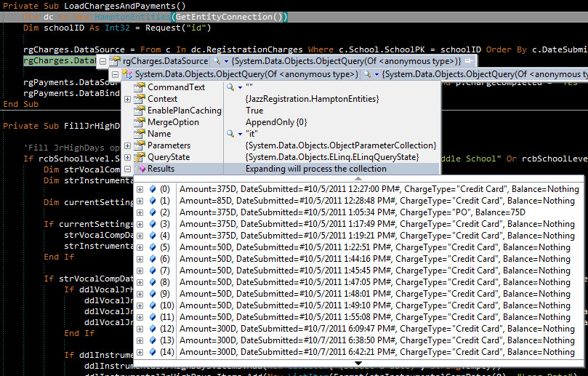This screenshot has width=588, height=376.
Task: Open the CommandText value visualizer magnifier
Action: pyautogui.click(x=230, y=87)
